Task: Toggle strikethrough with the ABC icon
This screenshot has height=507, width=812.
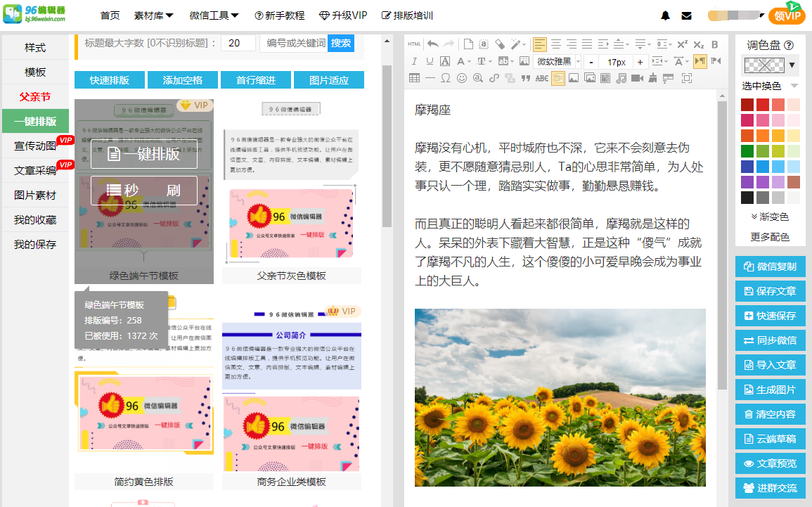Action: (x=541, y=79)
